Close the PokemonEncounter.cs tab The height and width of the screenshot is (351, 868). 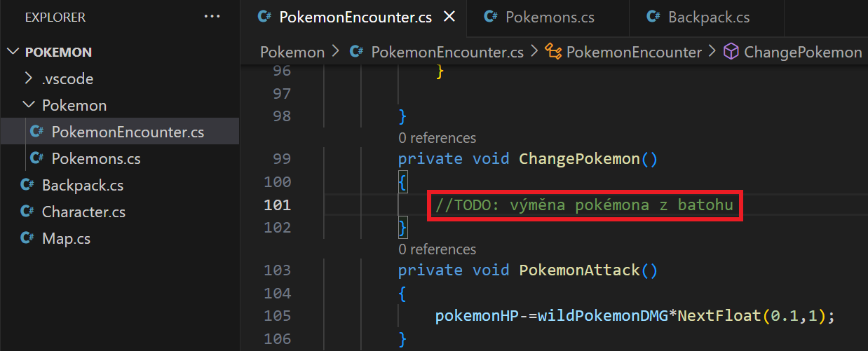pyautogui.click(x=450, y=17)
